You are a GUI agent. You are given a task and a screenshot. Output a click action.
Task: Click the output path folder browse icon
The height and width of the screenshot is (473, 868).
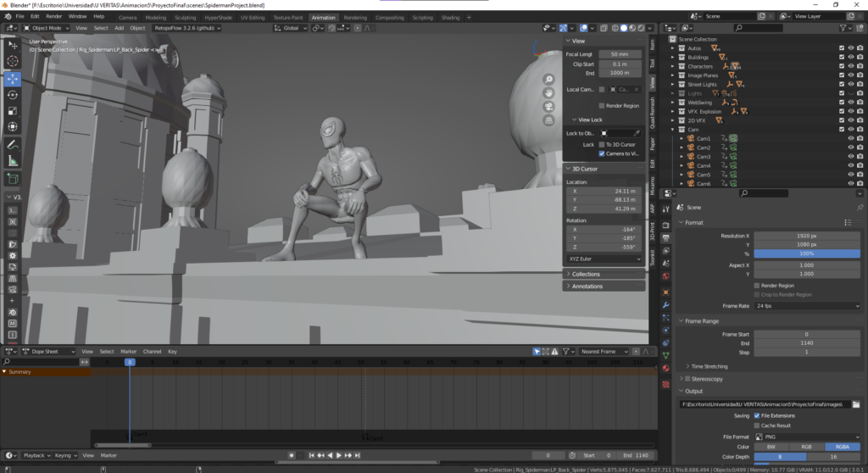[856, 404]
